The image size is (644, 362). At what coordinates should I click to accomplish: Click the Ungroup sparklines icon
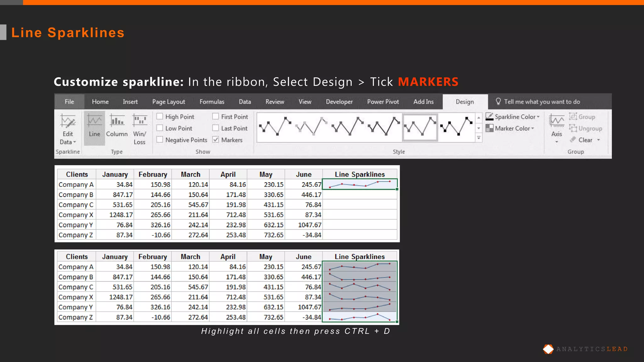point(573,128)
